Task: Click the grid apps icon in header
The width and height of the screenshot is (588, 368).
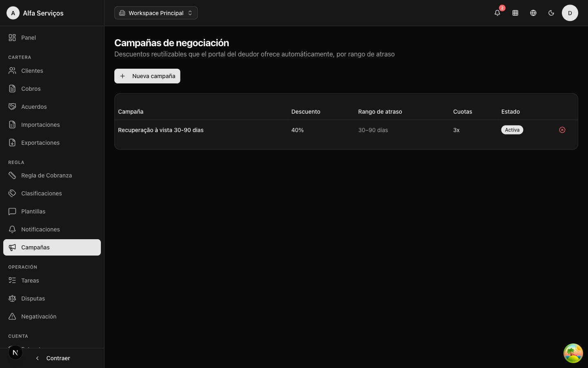Action: point(515,13)
